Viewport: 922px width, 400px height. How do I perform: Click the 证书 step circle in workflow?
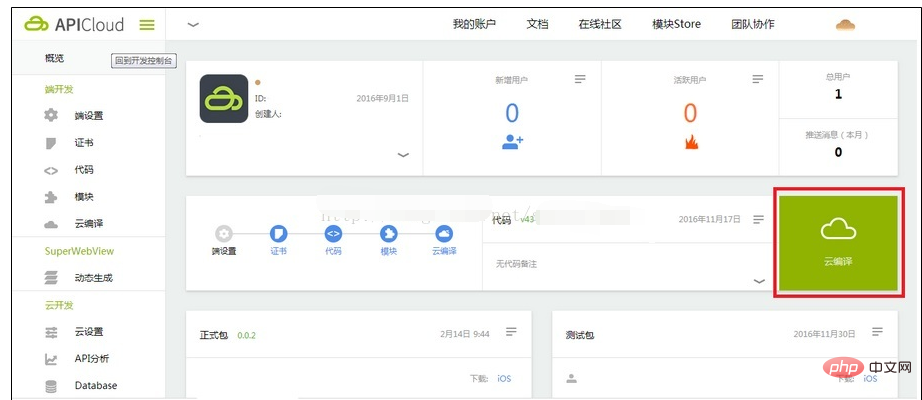click(279, 234)
